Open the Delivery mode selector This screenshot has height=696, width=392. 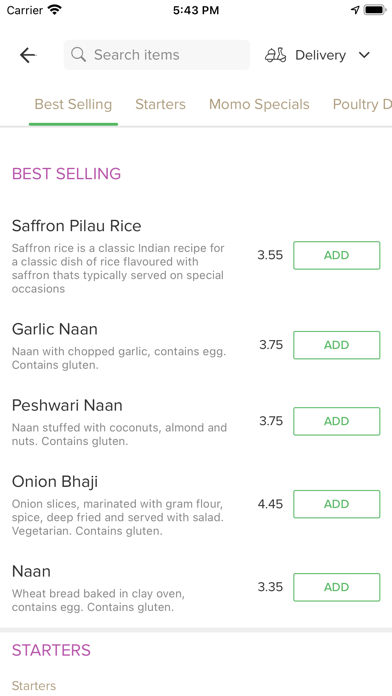point(317,55)
